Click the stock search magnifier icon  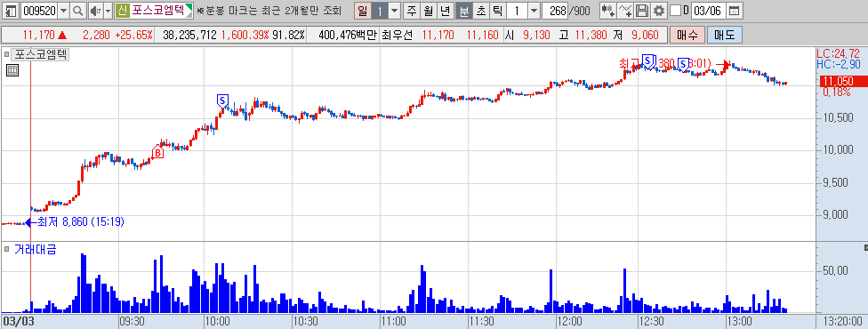click(78, 11)
